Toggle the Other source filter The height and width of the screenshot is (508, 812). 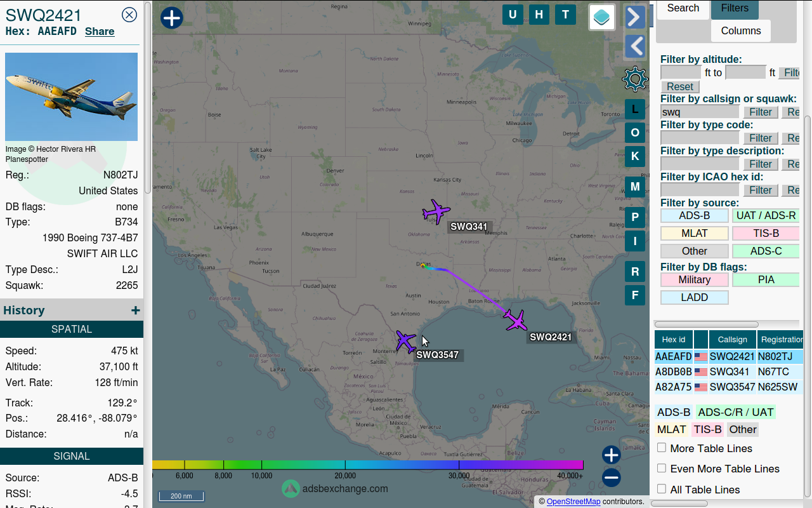point(695,251)
